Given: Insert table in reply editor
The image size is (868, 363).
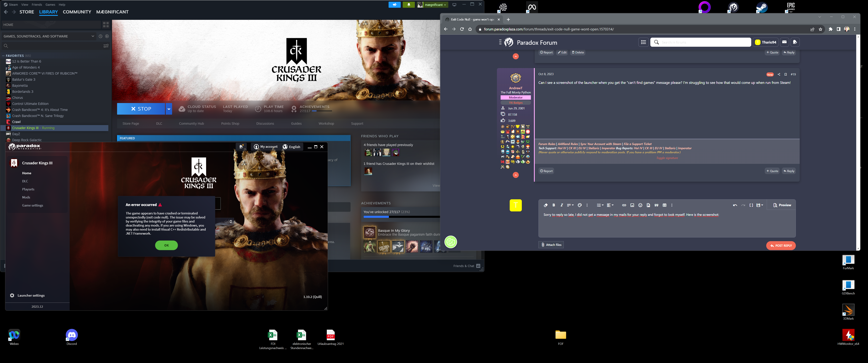Looking at the screenshot, I should point(664,205).
